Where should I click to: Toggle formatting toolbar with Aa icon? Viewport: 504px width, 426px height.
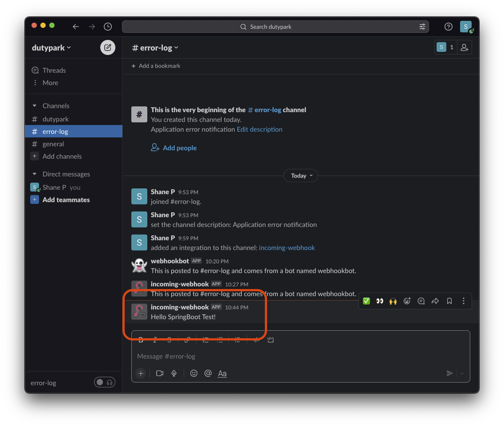(x=222, y=374)
